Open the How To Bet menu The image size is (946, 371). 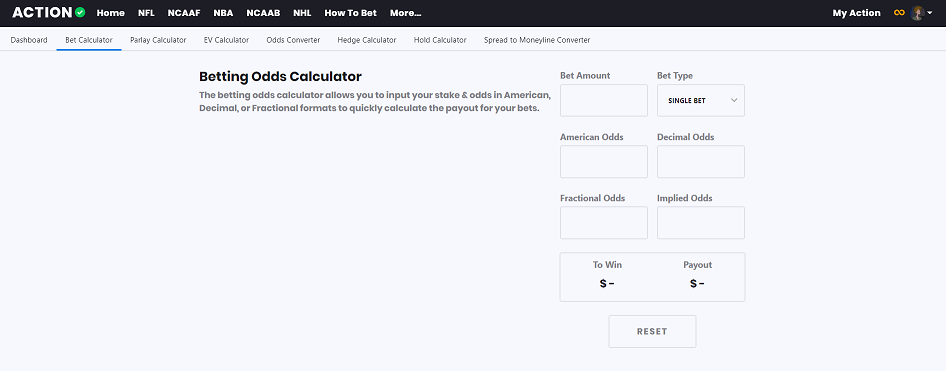351,13
